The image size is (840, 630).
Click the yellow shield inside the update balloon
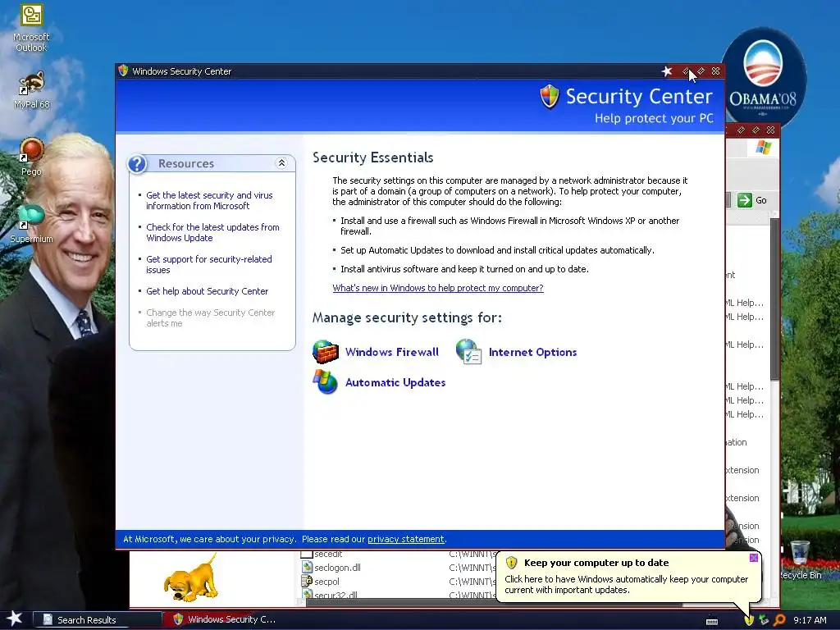point(511,563)
